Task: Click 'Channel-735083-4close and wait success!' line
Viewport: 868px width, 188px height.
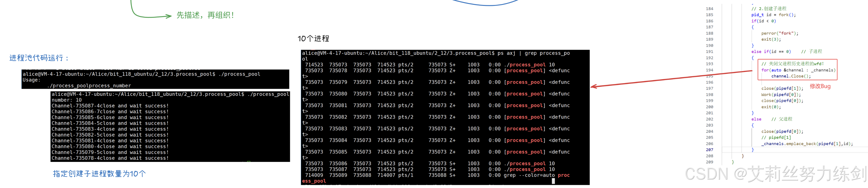Action: click(x=110, y=129)
